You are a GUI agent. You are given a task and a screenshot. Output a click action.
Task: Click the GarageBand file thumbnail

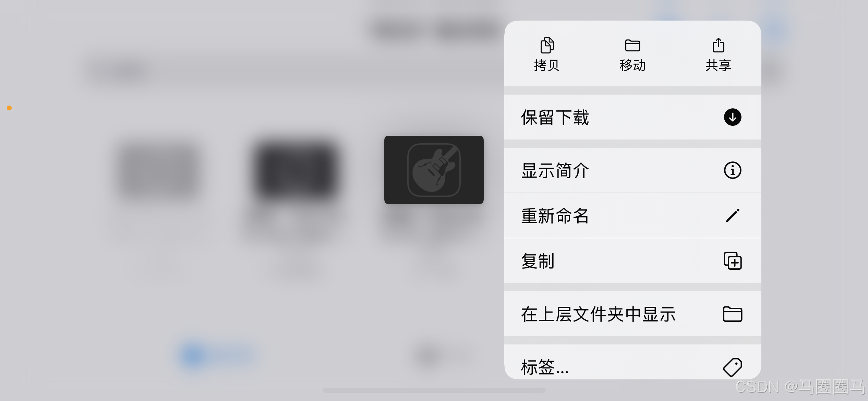pos(434,170)
